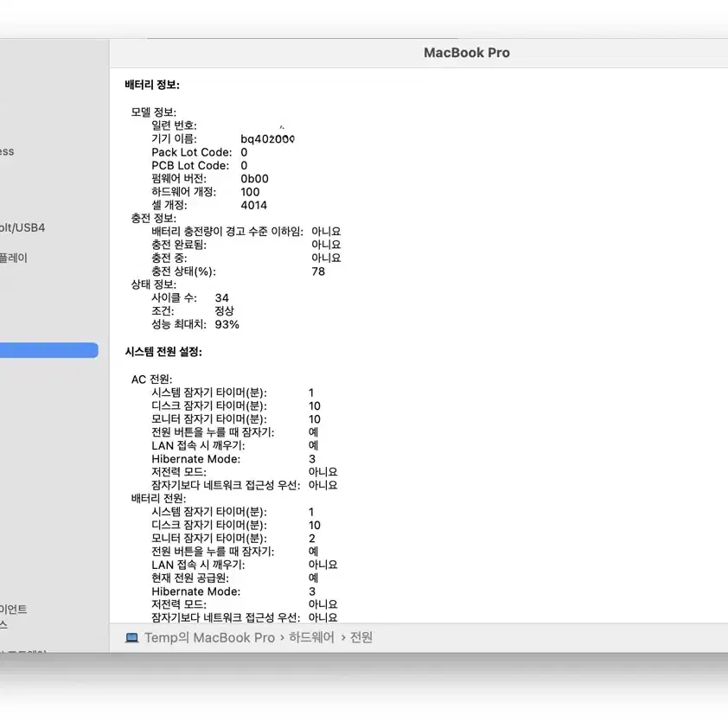Click the "충전 정보:" section label
Image resolution: width=728 pixels, height=728 pixels.
click(154, 218)
